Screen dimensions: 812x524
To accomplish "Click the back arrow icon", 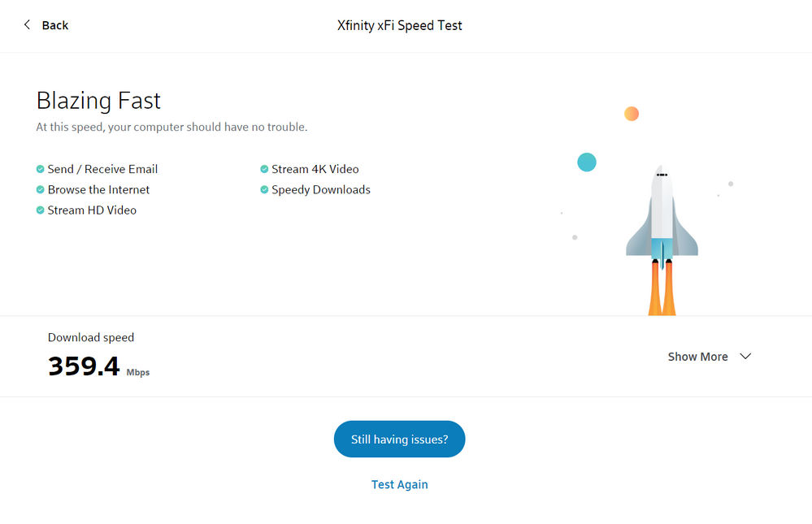I will pyautogui.click(x=27, y=25).
